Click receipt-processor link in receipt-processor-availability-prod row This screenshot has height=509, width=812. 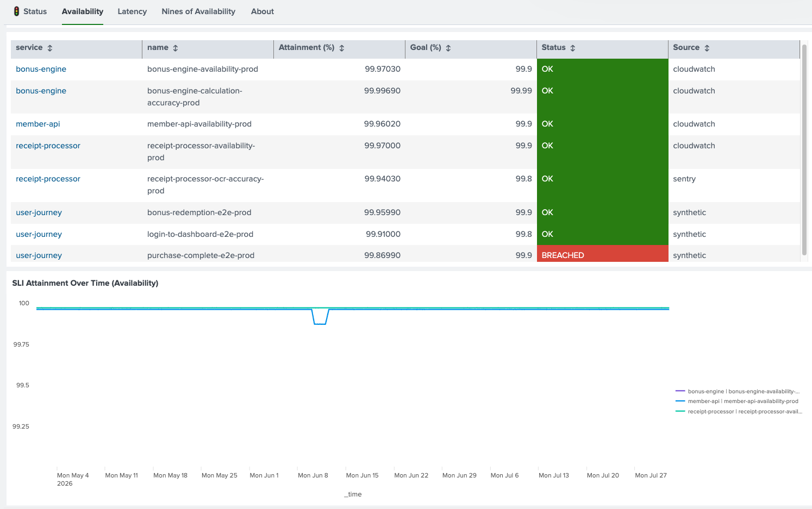click(x=48, y=146)
